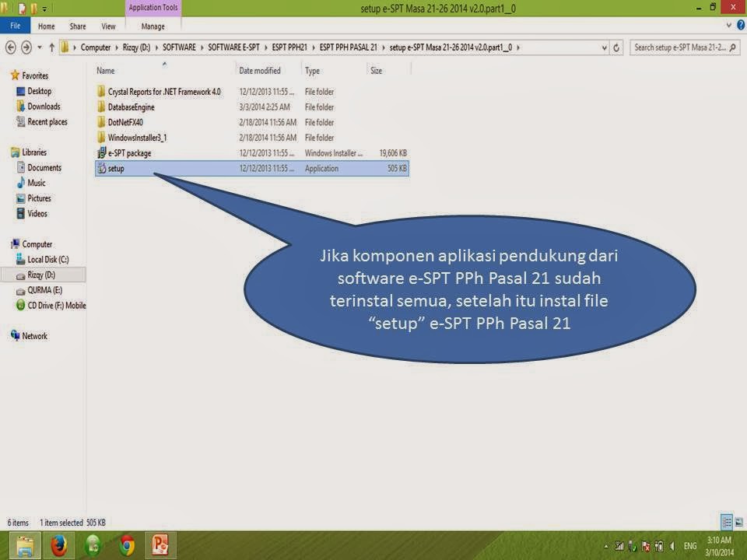Select the setup application icon
The height and width of the screenshot is (560, 747).
pos(101,168)
